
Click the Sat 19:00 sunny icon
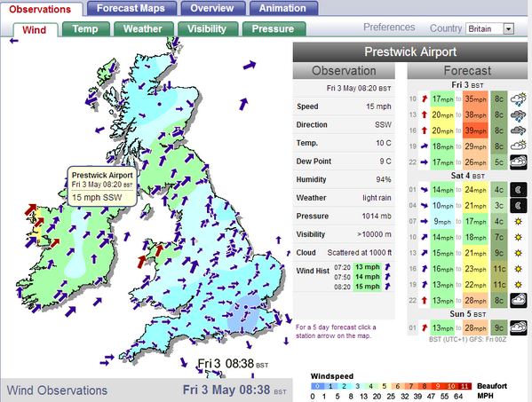click(518, 284)
